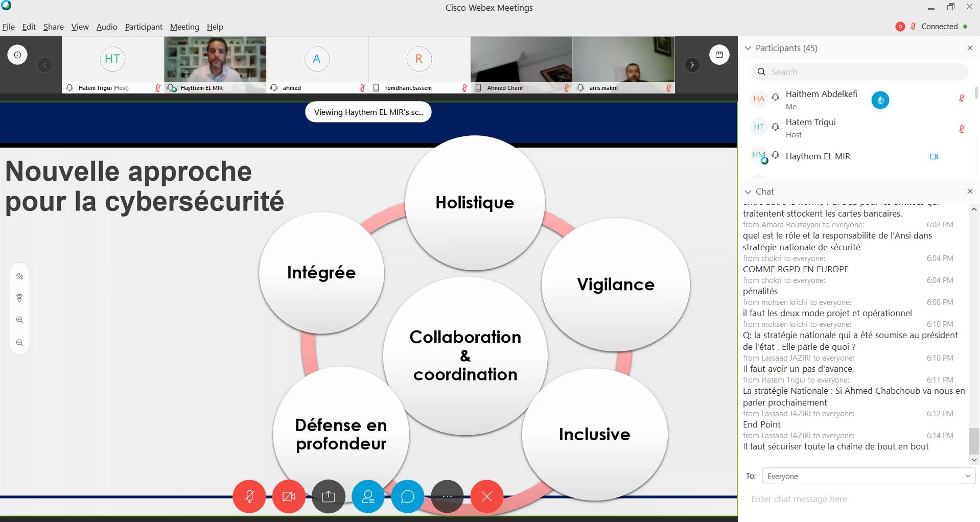Viewport: 980px width, 522px height.
Task: Click the remote control touch icon
Action: (19, 298)
